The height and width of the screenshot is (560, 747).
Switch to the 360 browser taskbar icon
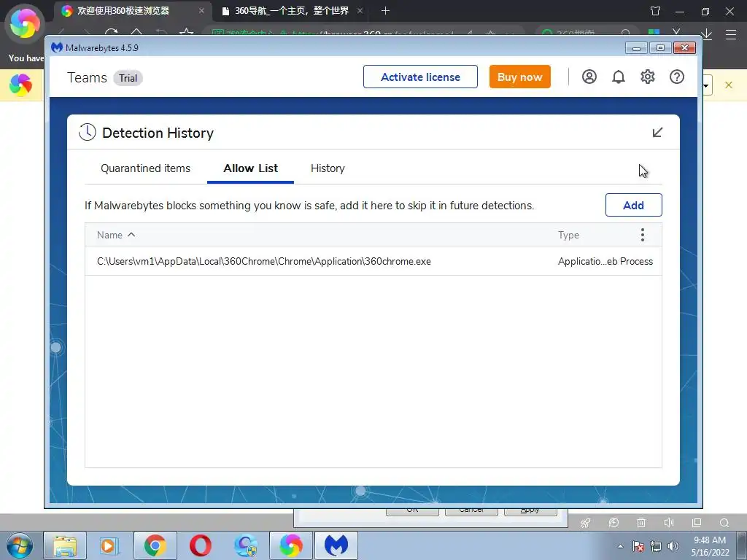291,545
